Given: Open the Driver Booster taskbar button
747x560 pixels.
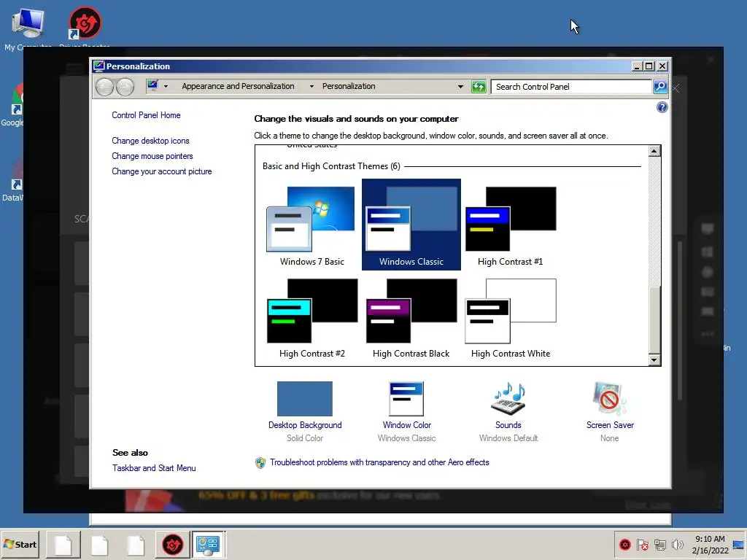Looking at the screenshot, I should coord(172,544).
